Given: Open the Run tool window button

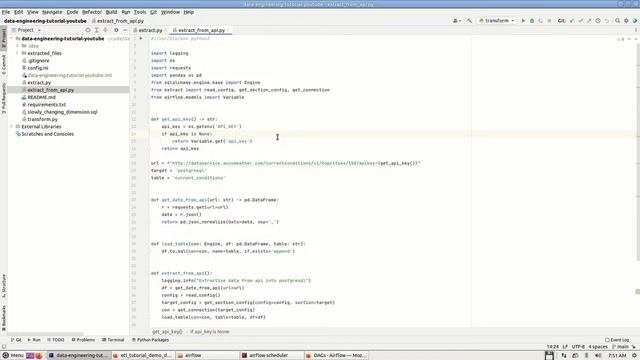Looking at the screenshot, I should (34, 340).
